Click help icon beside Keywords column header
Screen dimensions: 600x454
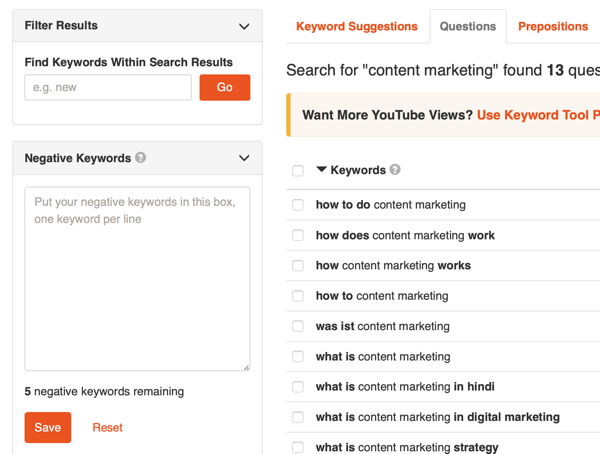[395, 169]
